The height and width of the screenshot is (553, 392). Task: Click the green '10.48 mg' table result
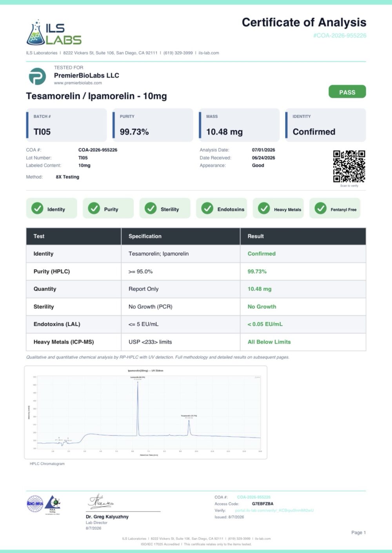point(259,289)
